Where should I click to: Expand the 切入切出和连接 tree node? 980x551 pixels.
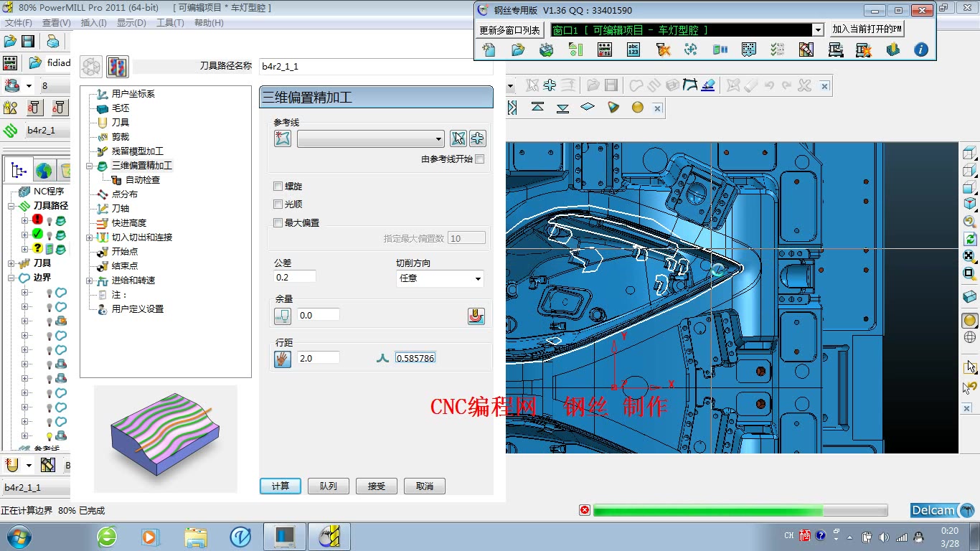90,237
